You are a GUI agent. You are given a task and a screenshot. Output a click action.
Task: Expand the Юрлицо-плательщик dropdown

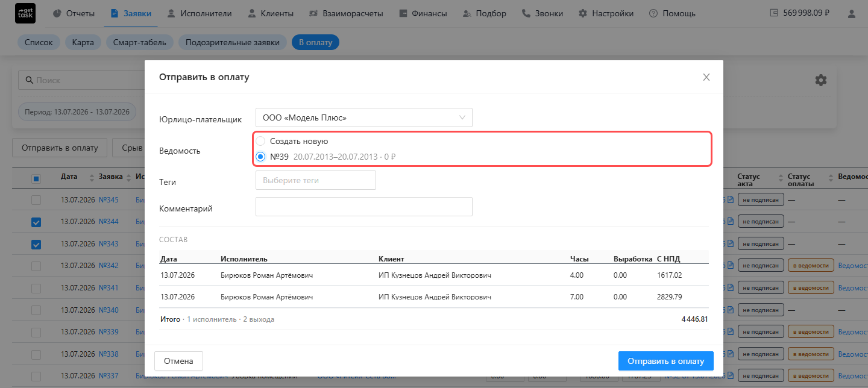(364, 117)
